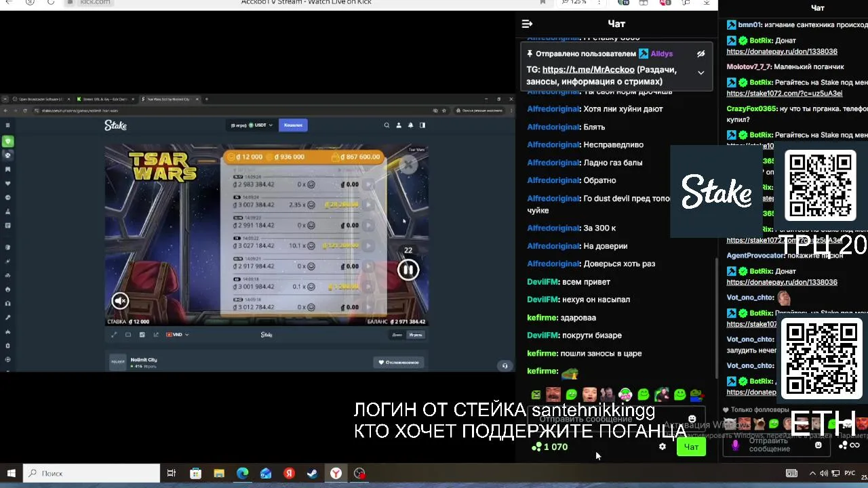Image resolution: width=868 pixels, height=488 pixels.
Task: Open Steam from the taskbar
Action: 312,473
